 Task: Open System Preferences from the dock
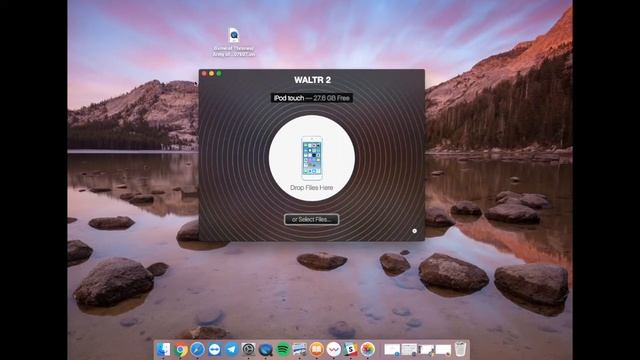point(248,349)
